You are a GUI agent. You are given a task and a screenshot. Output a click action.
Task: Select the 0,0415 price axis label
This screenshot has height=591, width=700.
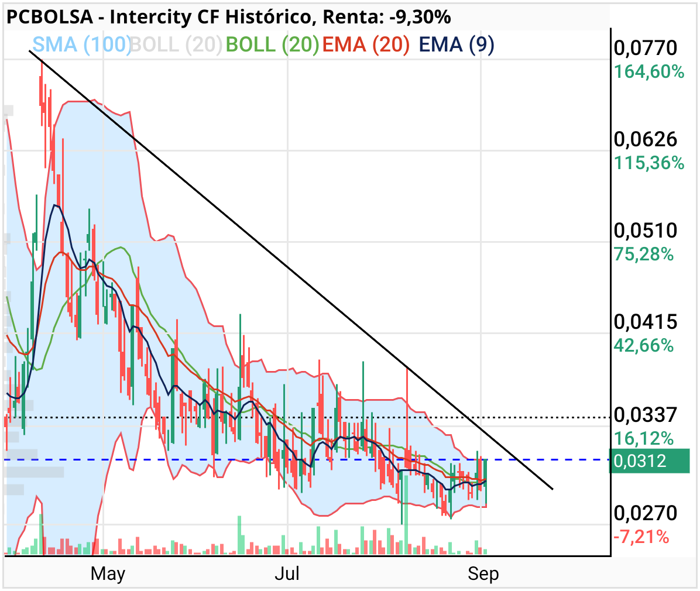[646, 322]
